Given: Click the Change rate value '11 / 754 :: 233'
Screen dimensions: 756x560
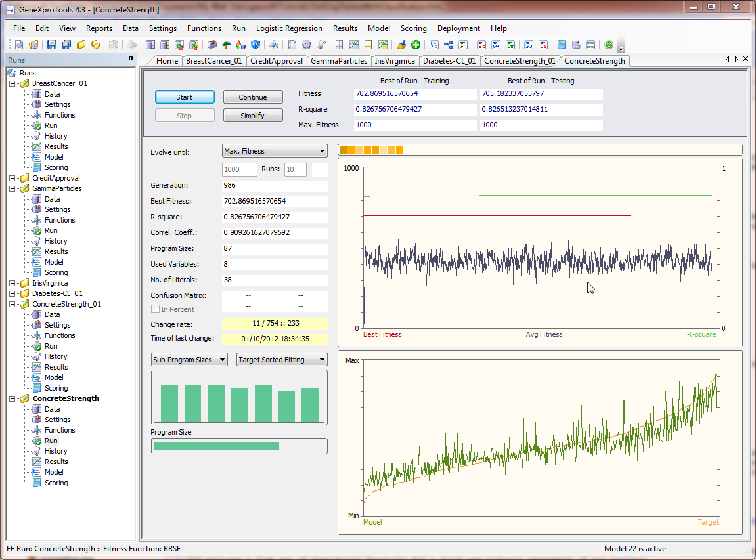Looking at the screenshot, I should click(275, 324).
